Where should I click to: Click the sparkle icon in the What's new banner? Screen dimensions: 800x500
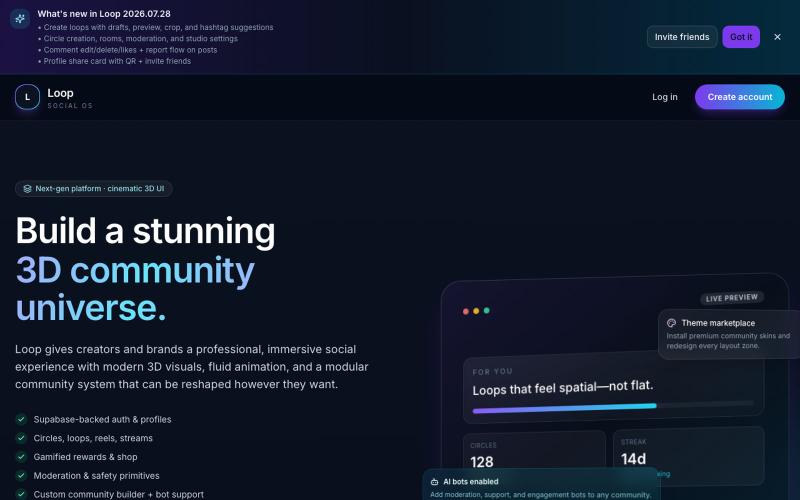(20, 19)
